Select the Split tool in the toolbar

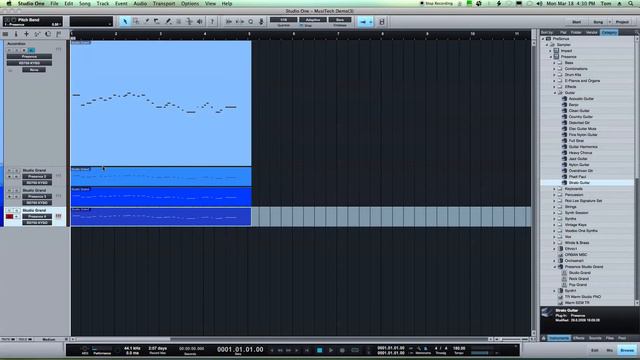click(147, 22)
